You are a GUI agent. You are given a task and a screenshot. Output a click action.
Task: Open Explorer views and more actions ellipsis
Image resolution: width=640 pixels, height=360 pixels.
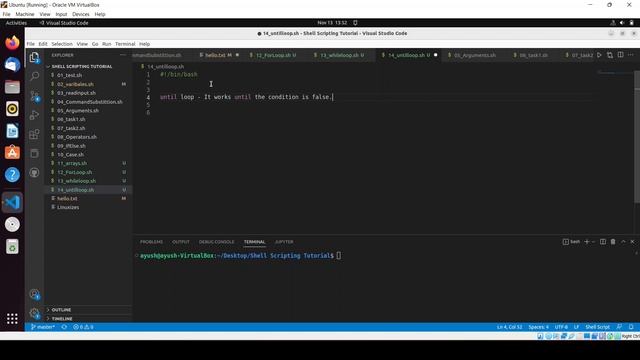point(122,55)
